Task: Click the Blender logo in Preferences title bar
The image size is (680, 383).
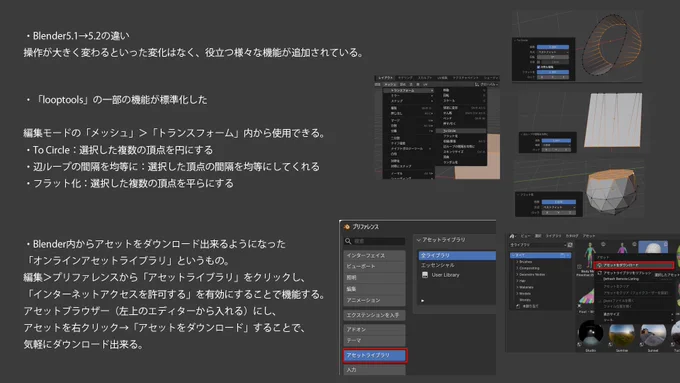Action: (347, 227)
